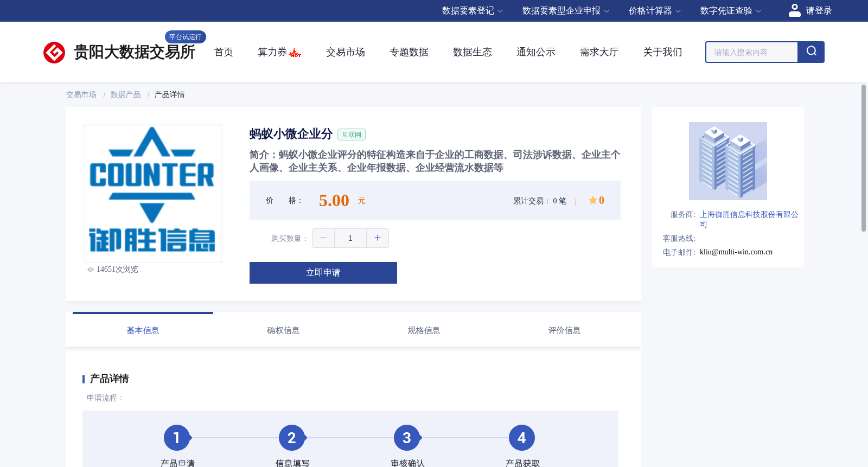Click step 3 审核确认 circle
Image resolution: width=868 pixels, height=467 pixels.
(x=407, y=438)
